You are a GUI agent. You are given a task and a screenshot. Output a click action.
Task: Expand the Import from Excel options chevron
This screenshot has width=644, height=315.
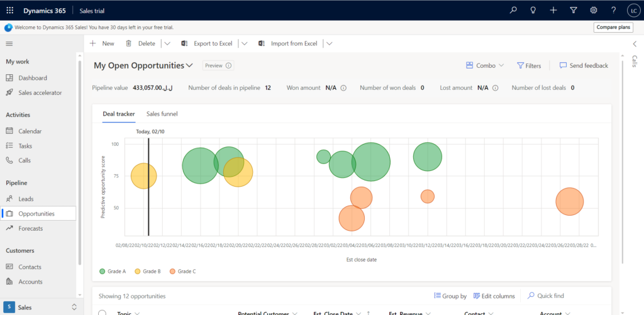[x=330, y=43]
